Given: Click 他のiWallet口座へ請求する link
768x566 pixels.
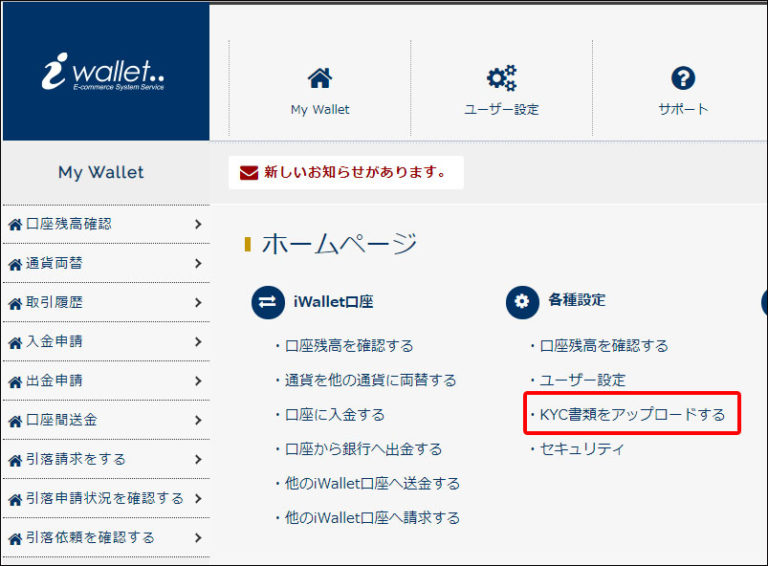Looking at the screenshot, I should coord(372,518).
